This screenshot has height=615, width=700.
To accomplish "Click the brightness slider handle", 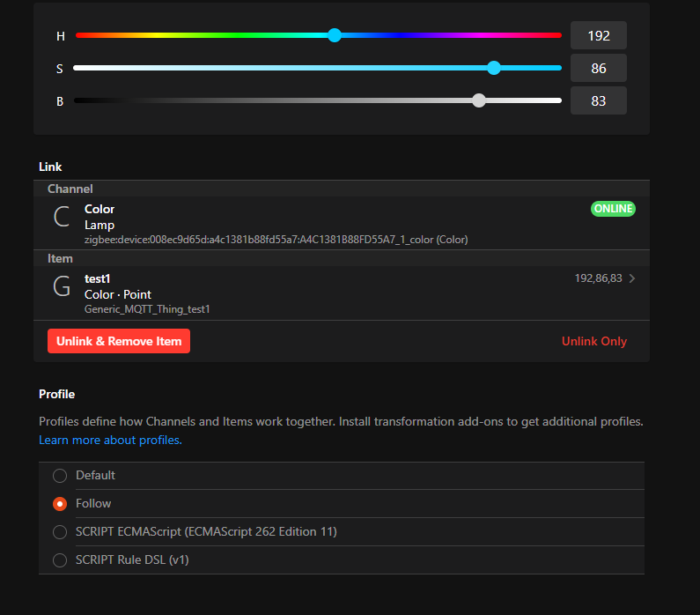I will (x=479, y=100).
